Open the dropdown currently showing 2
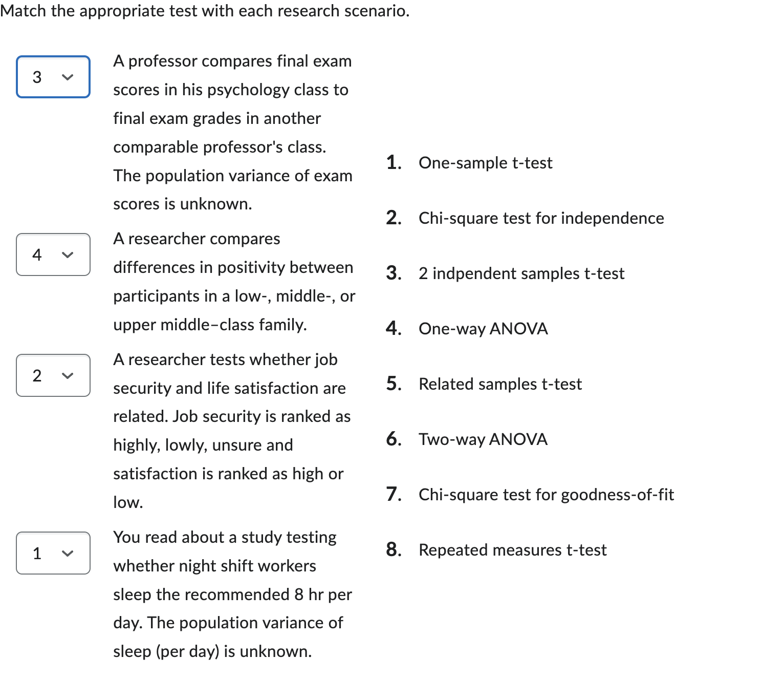The height and width of the screenshot is (679, 784). pos(53,375)
